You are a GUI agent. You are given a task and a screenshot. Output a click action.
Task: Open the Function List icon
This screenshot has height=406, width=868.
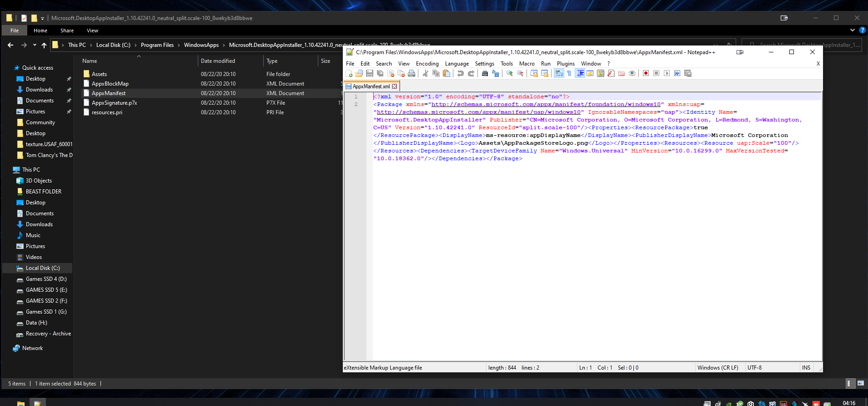(x=611, y=73)
